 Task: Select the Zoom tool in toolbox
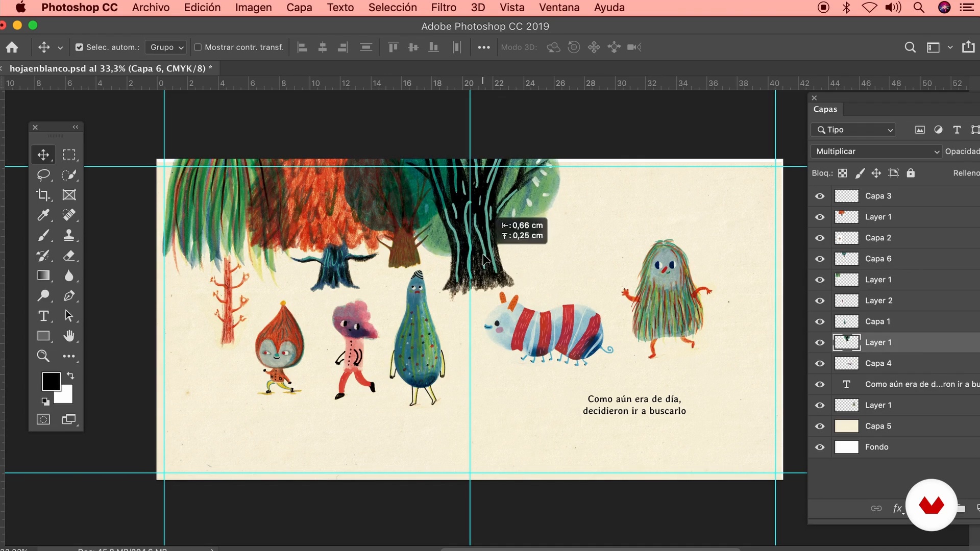[x=43, y=356]
